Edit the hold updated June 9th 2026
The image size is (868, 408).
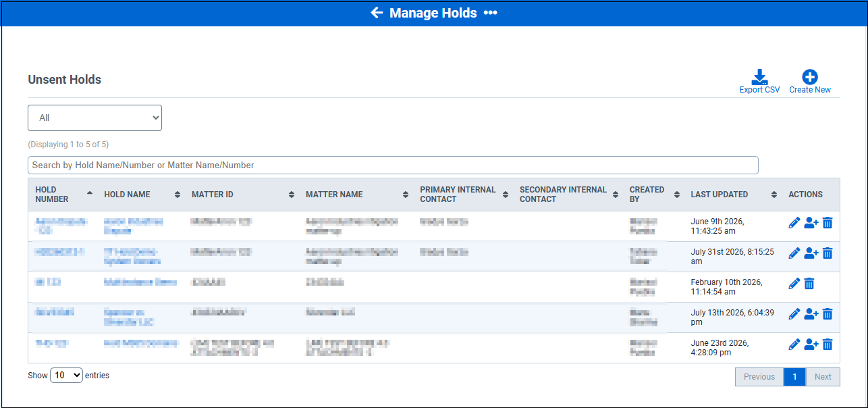click(x=794, y=223)
